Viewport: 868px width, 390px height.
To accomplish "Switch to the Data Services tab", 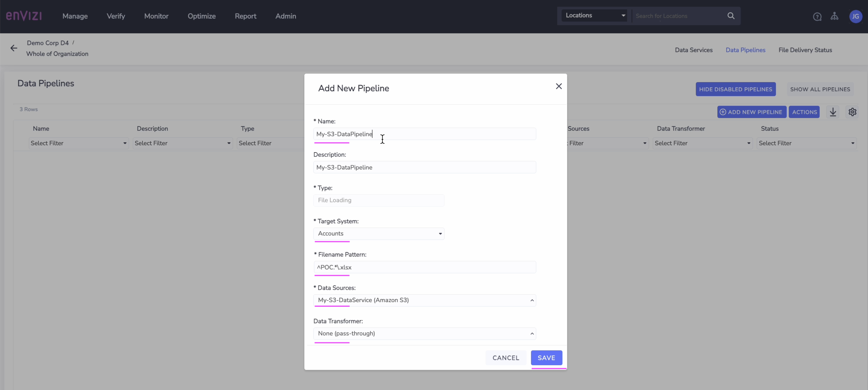I will click(x=694, y=50).
